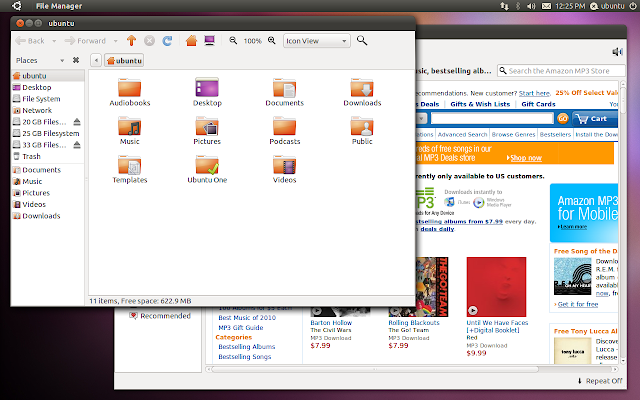Click the Stop loading icon in file manager
The image size is (640, 400).
[x=149, y=40]
